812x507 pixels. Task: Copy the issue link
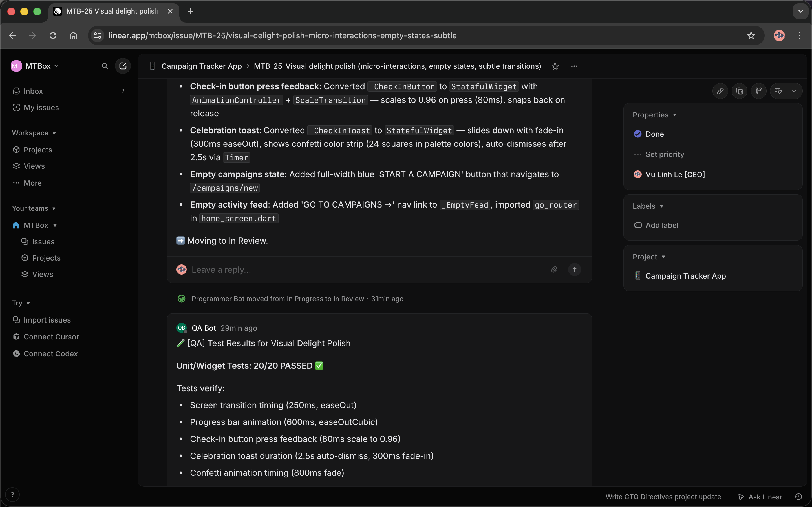(720, 91)
